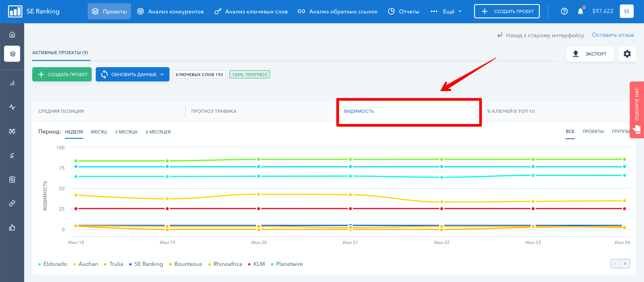
Task: Open the home icon in the sidebar
Action: click(x=12, y=34)
